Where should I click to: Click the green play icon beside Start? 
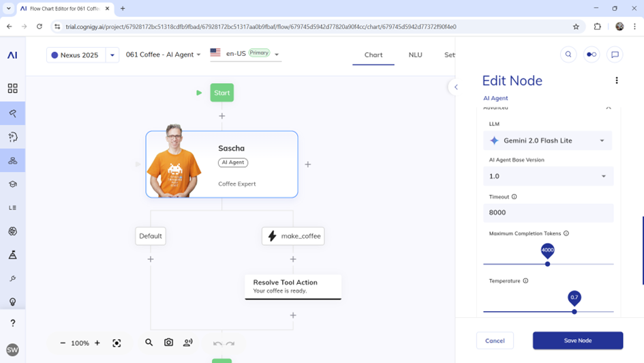(199, 93)
